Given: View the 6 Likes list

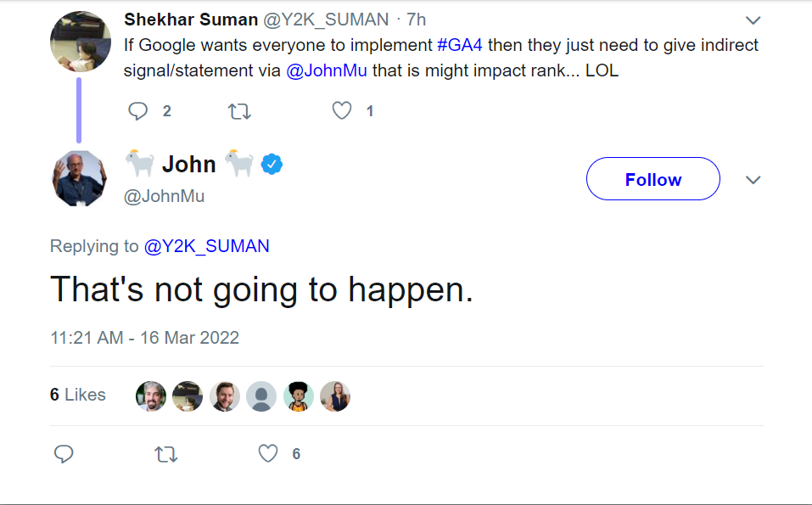Looking at the screenshot, I should tap(78, 395).
